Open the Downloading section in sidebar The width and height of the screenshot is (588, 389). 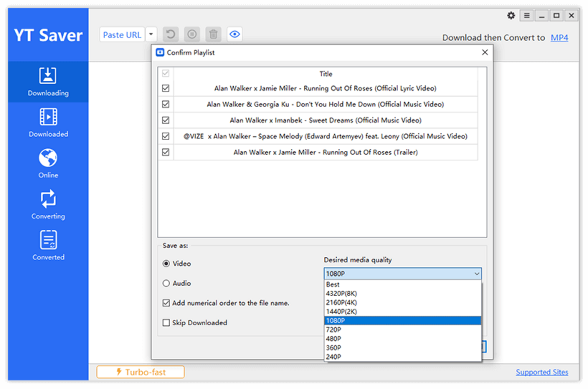48,82
